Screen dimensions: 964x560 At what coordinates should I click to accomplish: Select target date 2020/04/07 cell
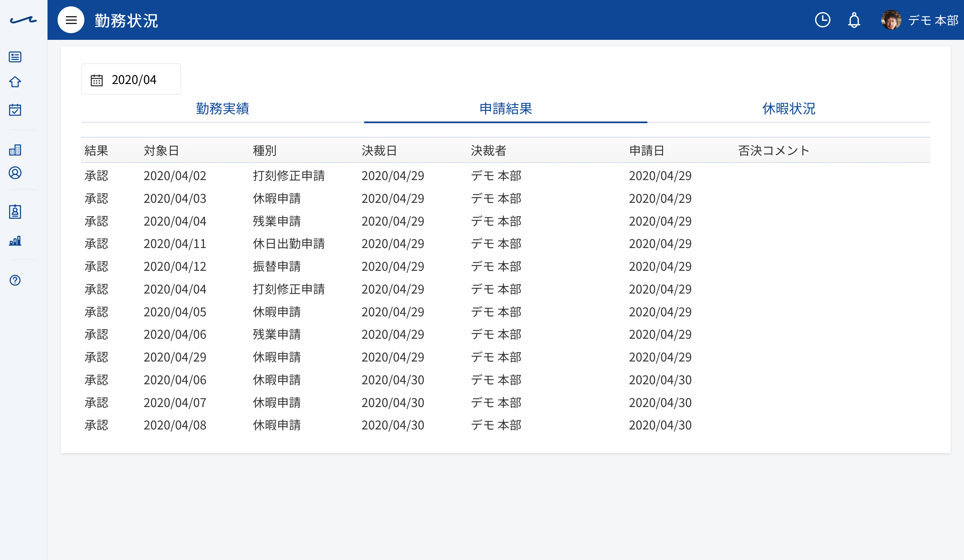click(x=175, y=403)
